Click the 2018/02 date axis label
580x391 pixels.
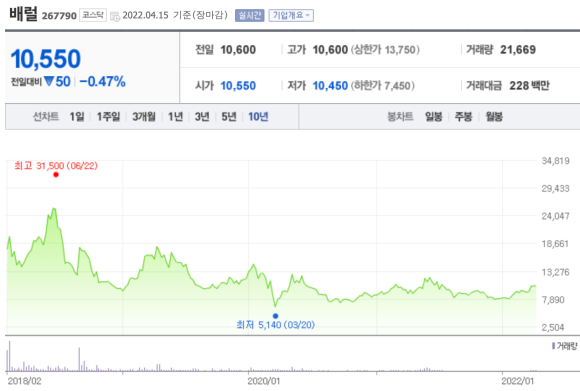click(x=24, y=381)
